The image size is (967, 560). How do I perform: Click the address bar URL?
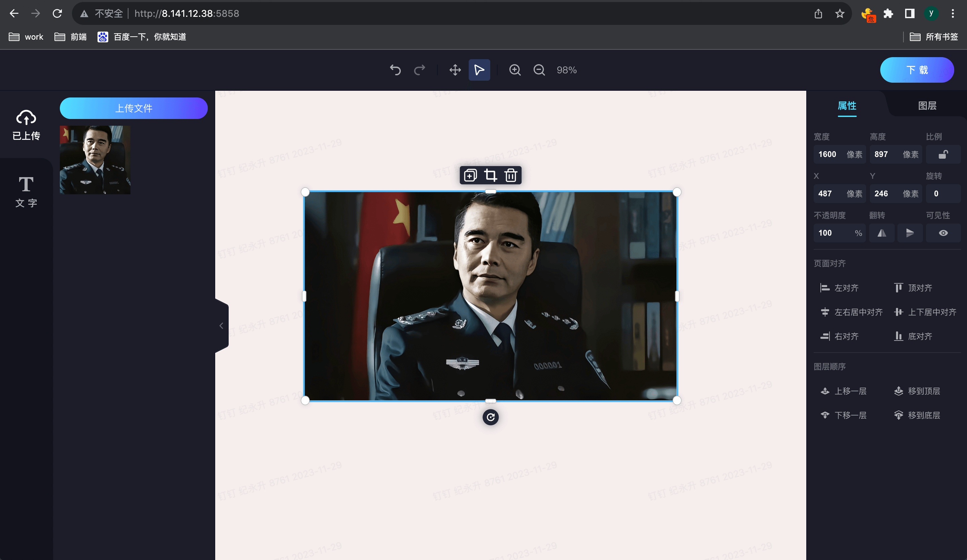[x=187, y=13]
